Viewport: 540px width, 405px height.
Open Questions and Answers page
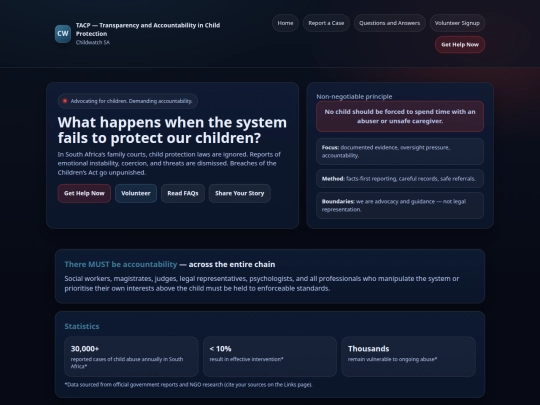pos(390,23)
